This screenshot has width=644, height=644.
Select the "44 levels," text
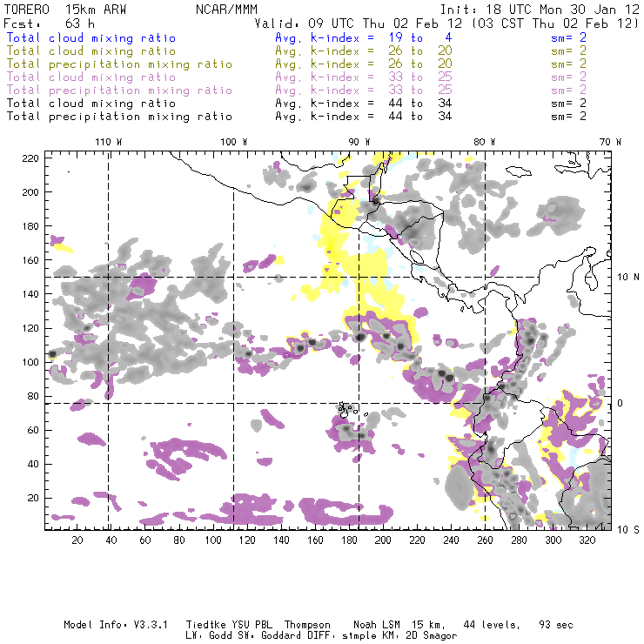[492, 625]
